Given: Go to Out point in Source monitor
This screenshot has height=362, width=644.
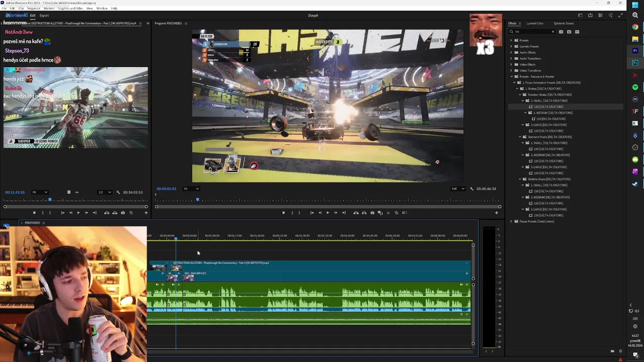Looking at the screenshot, I should point(95,213).
